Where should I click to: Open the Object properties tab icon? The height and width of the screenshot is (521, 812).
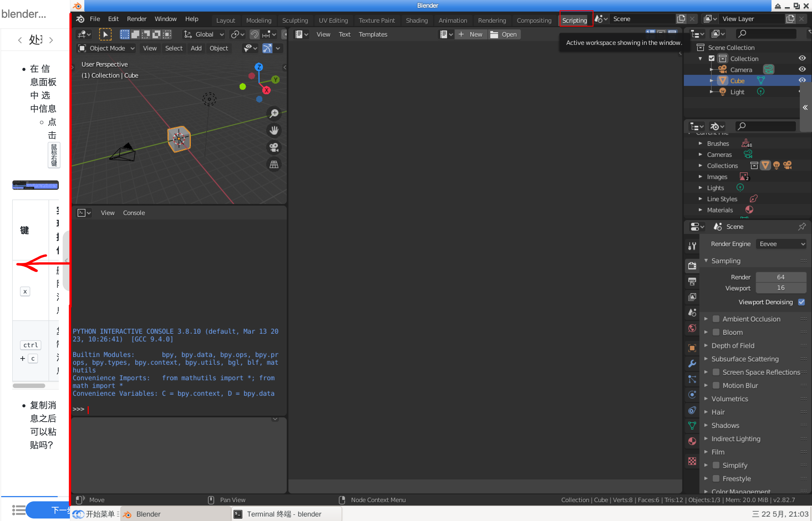(692, 348)
